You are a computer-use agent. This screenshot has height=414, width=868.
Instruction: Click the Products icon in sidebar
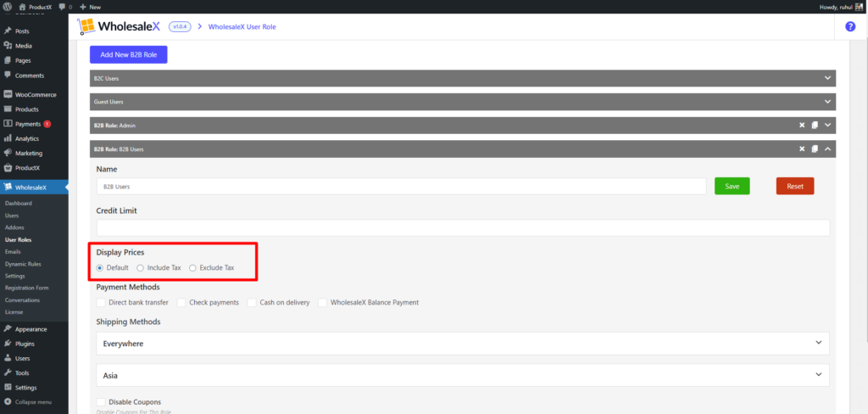(x=8, y=109)
